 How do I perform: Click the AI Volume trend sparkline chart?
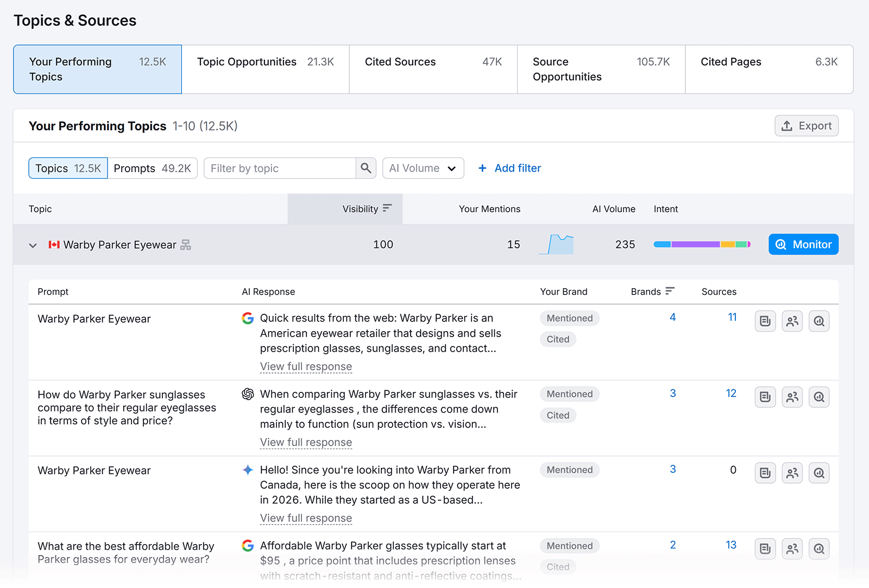[x=556, y=244]
